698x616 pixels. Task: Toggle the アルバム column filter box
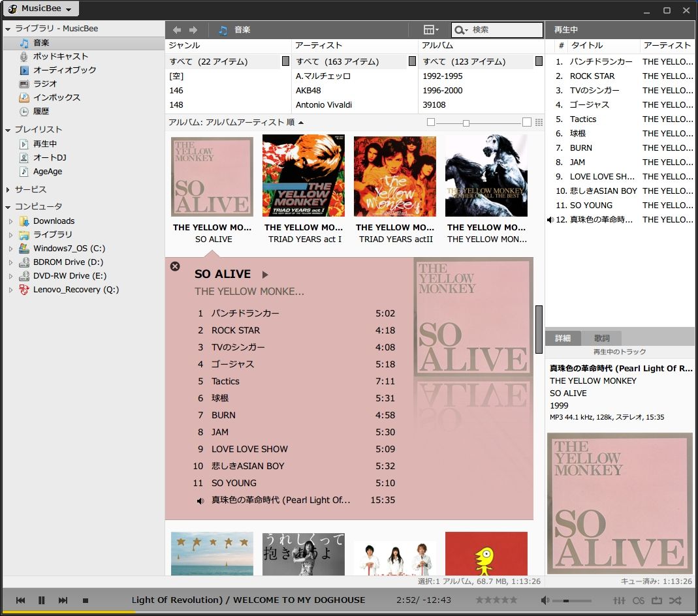coord(539,61)
